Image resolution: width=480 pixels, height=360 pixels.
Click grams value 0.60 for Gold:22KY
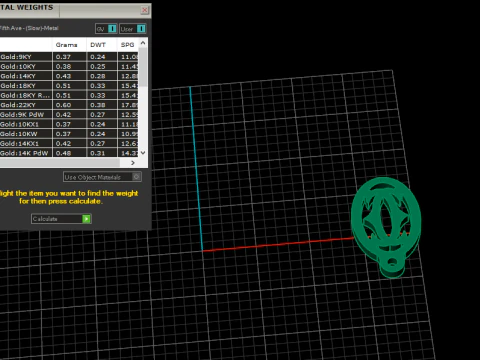63,105
